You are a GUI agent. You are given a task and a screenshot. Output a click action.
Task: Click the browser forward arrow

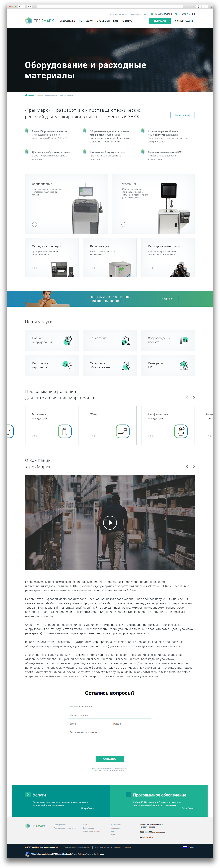[x=24, y=6]
